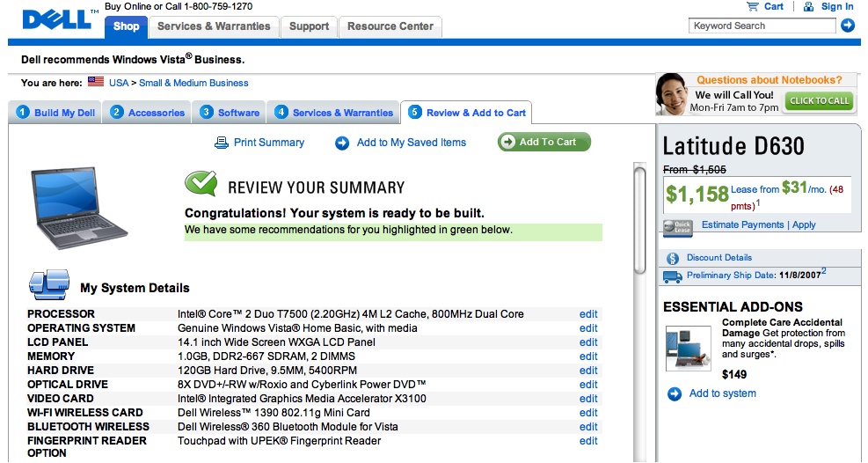The image size is (868, 463).
Task: Click Small & Medium Business breadcrumb
Action: click(193, 83)
